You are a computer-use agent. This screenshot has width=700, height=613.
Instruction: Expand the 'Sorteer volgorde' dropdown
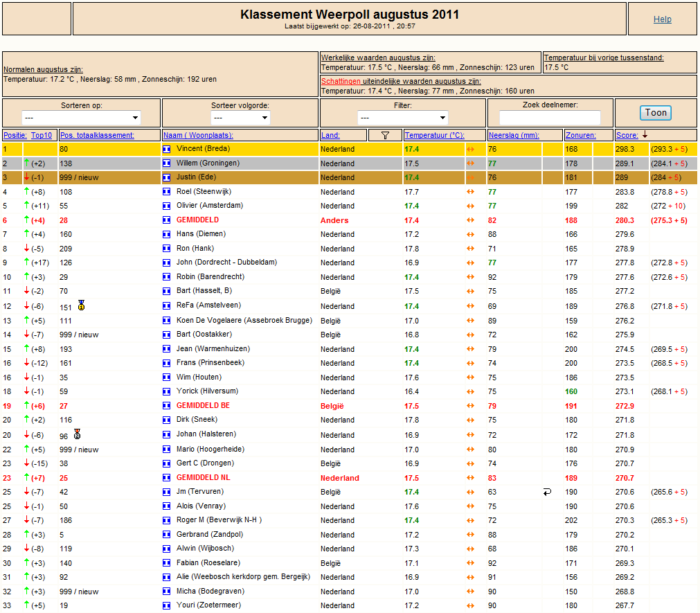240,118
